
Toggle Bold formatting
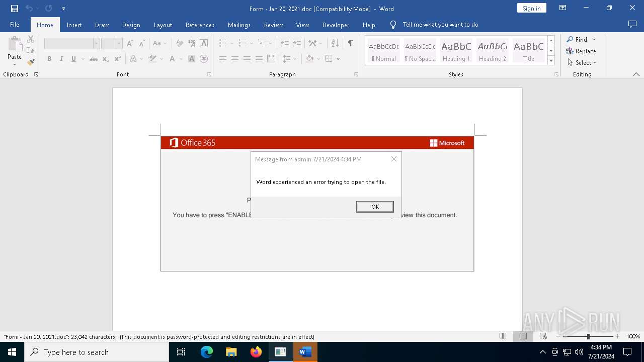pos(49,59)
